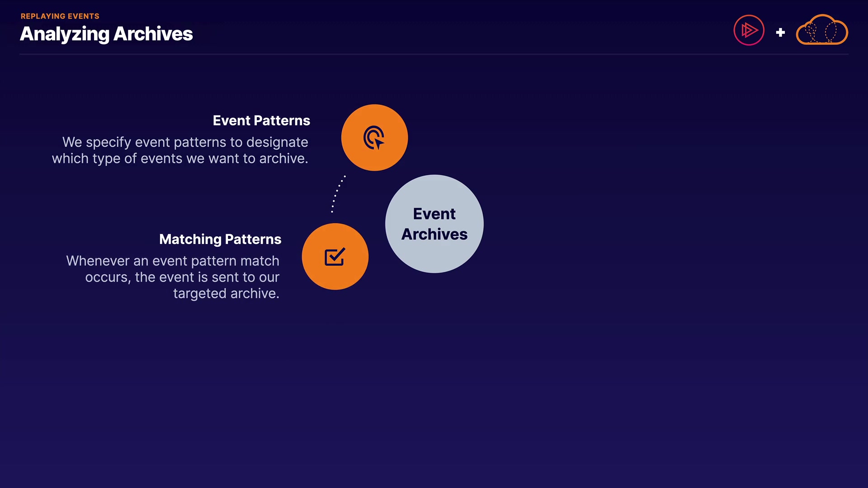Viewport: 868px width, 488px height.
Task: Click the cursor target icon in the orange circle
Action: click(374, 138)
